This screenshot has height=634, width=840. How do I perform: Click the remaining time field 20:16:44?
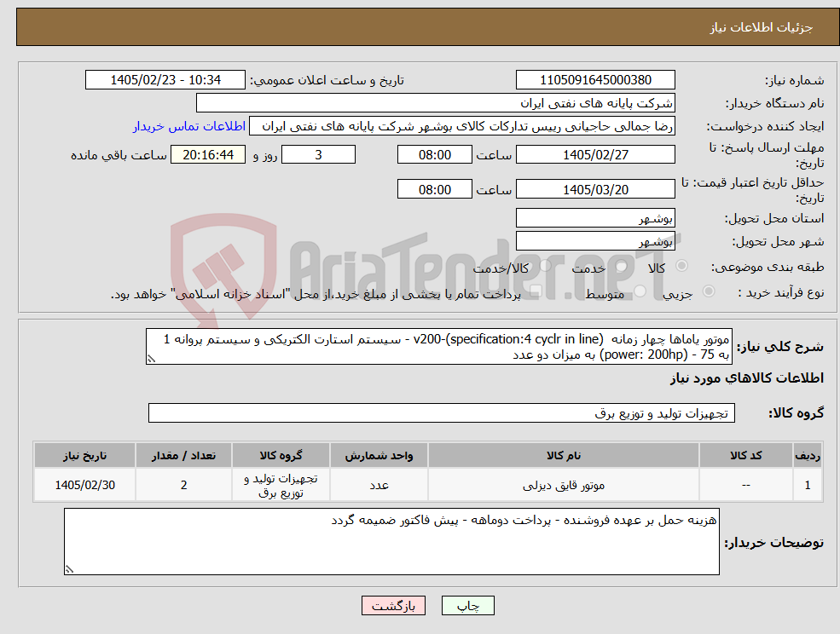[x=208, y=155]
